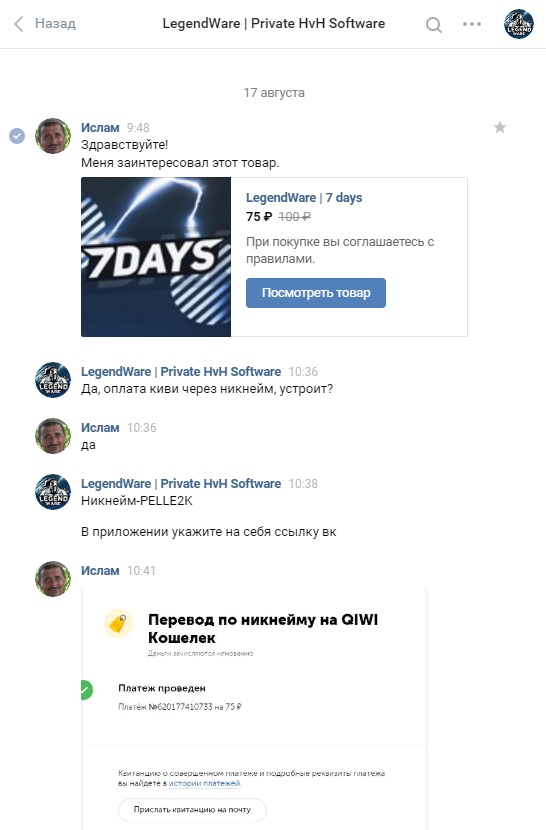
Task: Click LegendWare avatar on the 10:38 message
Action: (53, 492)
